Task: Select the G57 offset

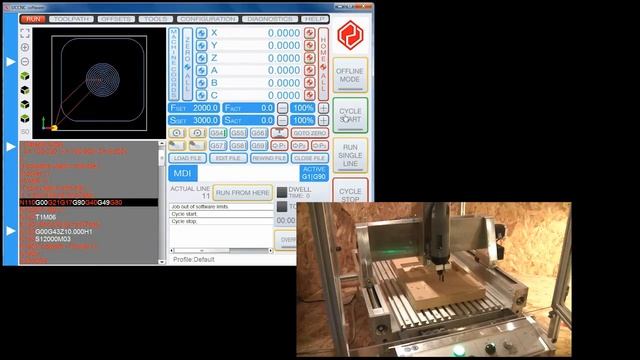Action: point(218,145)
